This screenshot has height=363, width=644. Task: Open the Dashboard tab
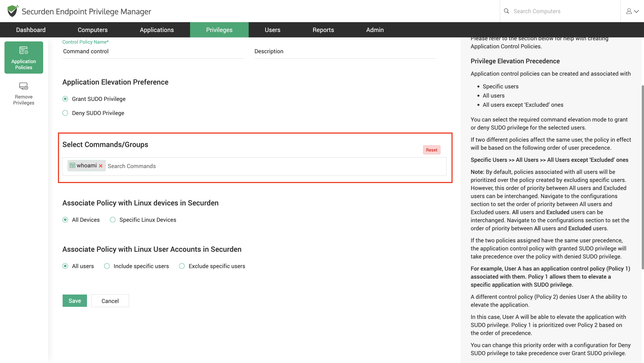(31, 30)
